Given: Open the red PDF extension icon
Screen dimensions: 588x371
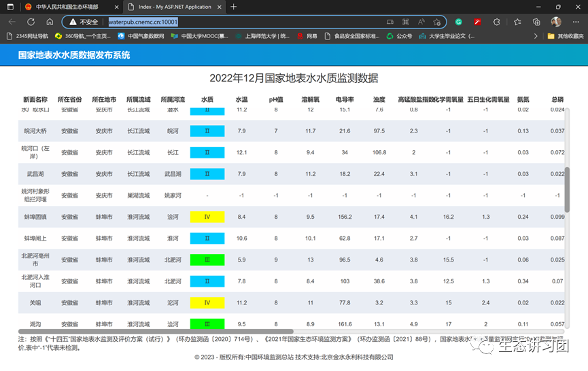Looking at the screenshot, I should [477, 22].
